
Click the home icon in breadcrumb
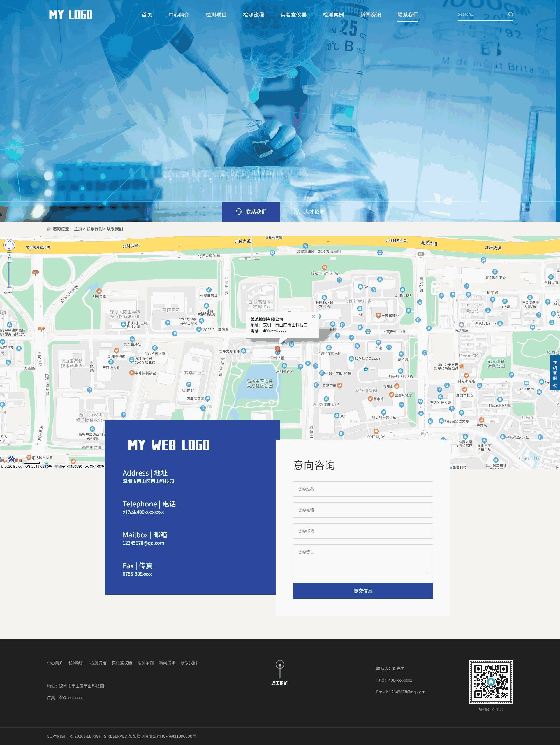(x=49, y=229)
